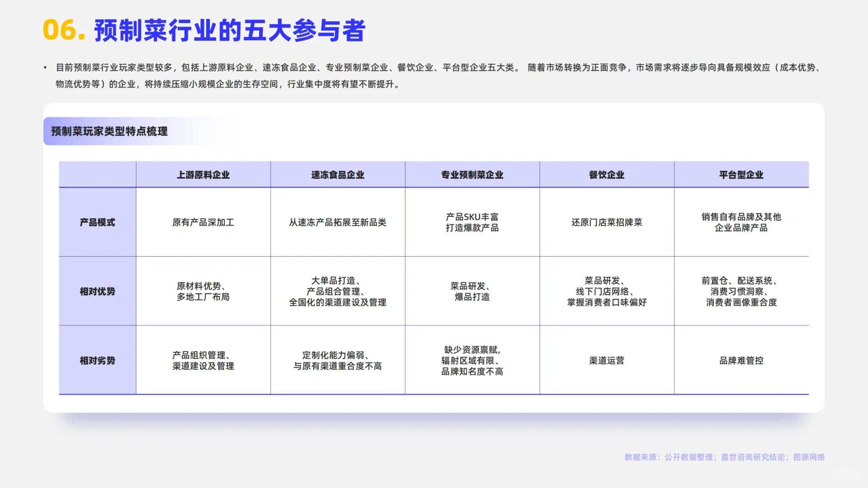The height and width of the screenshot is (488, 868).
Task: Click the 上游原料企业 column header
Action: pyautogui.click(x=203, y=175)
